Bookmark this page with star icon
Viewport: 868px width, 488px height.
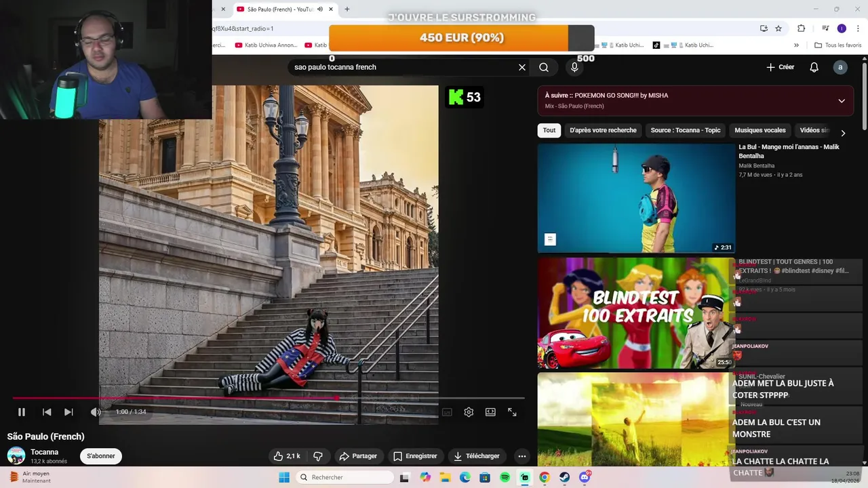(x=778, y=28)
